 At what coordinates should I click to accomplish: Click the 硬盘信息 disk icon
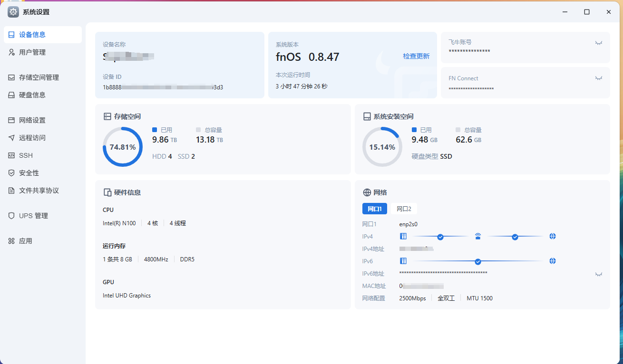tap(11, 95)
